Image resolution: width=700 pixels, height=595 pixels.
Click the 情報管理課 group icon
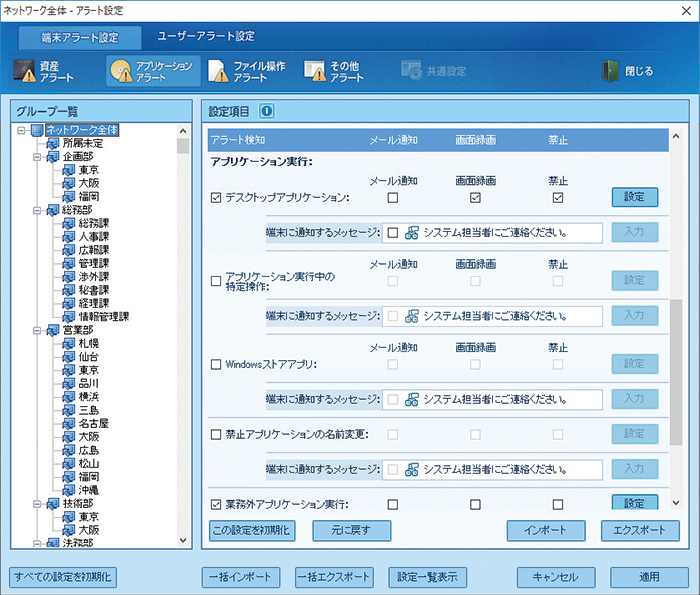click(x=69, y=316)
